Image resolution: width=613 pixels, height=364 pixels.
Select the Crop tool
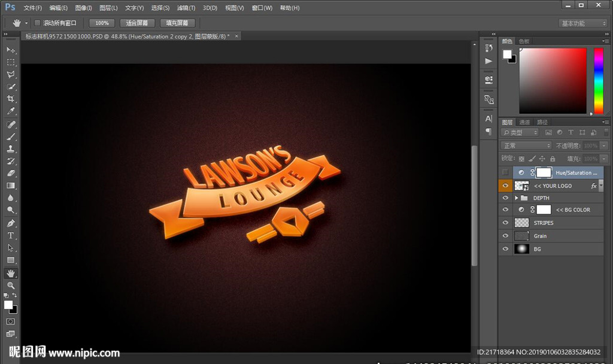click(x=11, y=99)
